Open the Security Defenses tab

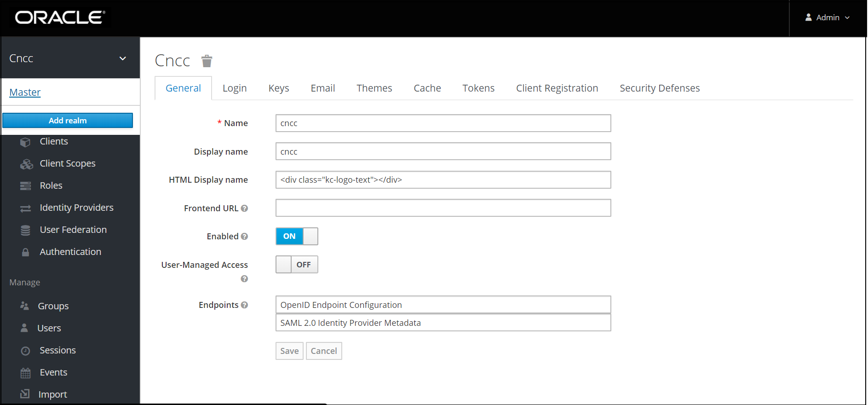coord(660,88)
